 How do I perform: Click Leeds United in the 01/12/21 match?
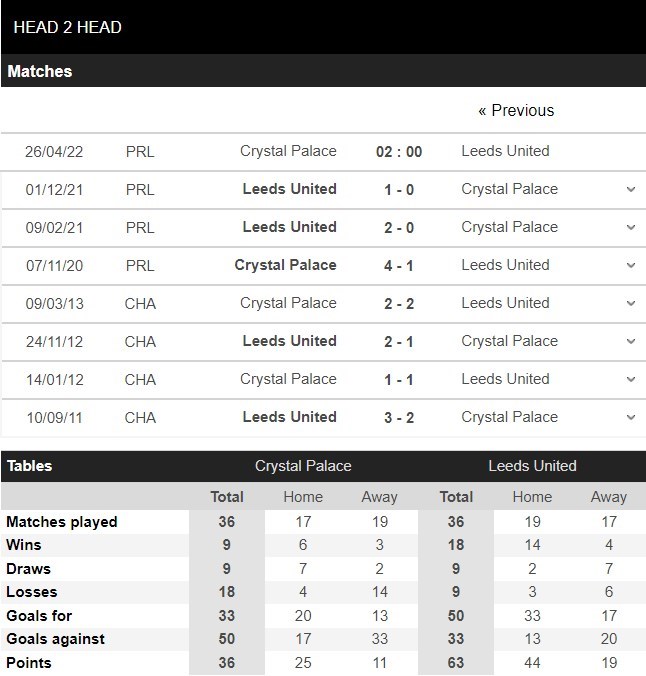[x=289, y=189]
